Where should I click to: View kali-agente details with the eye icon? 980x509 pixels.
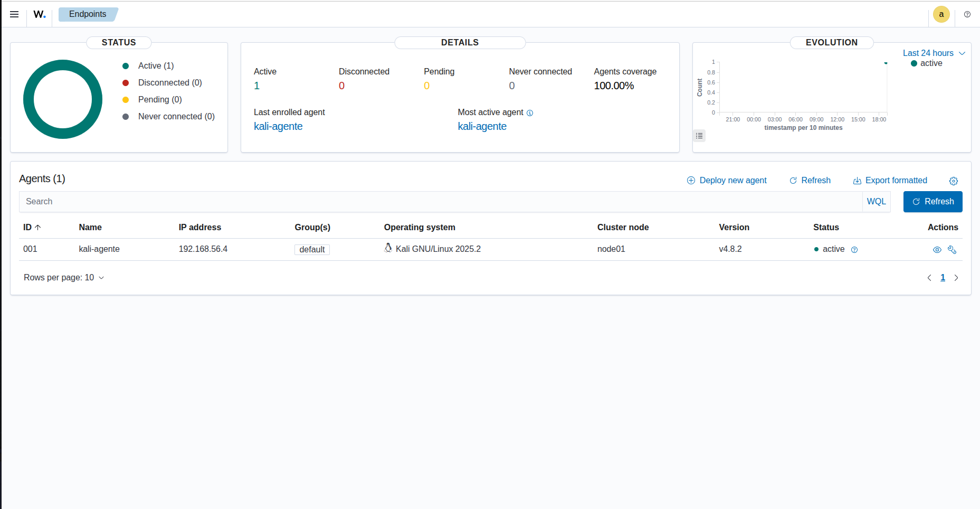click(x=937, y=250)
